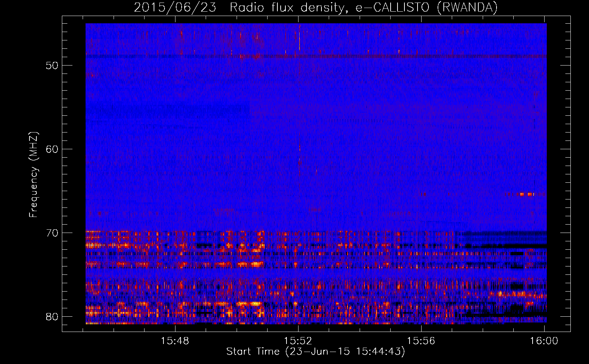Screen dimensions: 589x364
Task: Click the 15:56 time tick label
Action: [421, 341]
